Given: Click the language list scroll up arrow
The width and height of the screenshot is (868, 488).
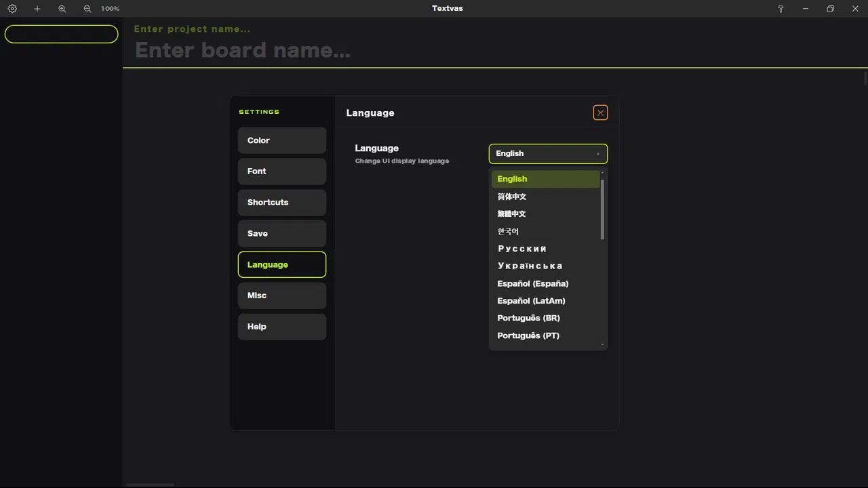Looking at the screenshot, I should [x=602, y=173].
